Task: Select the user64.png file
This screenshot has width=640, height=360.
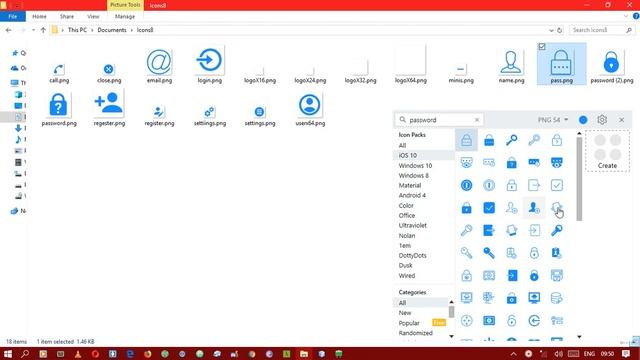Action: pos(310,109)
